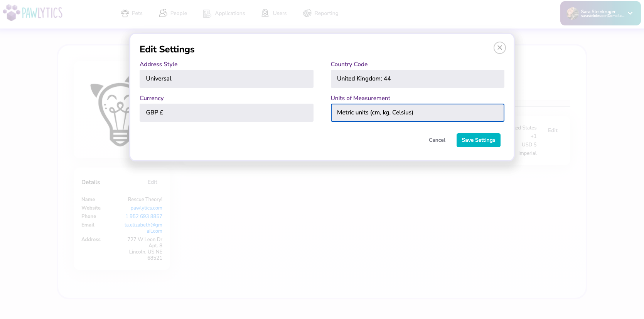Open the pawlytics.com website link
644x319 pixels.
(146, 208)
